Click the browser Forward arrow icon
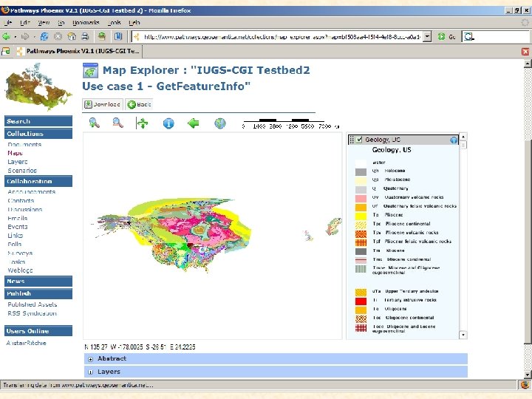Image resolution: width=532 pixels, height=399 pixels. (x=25, y=36)
